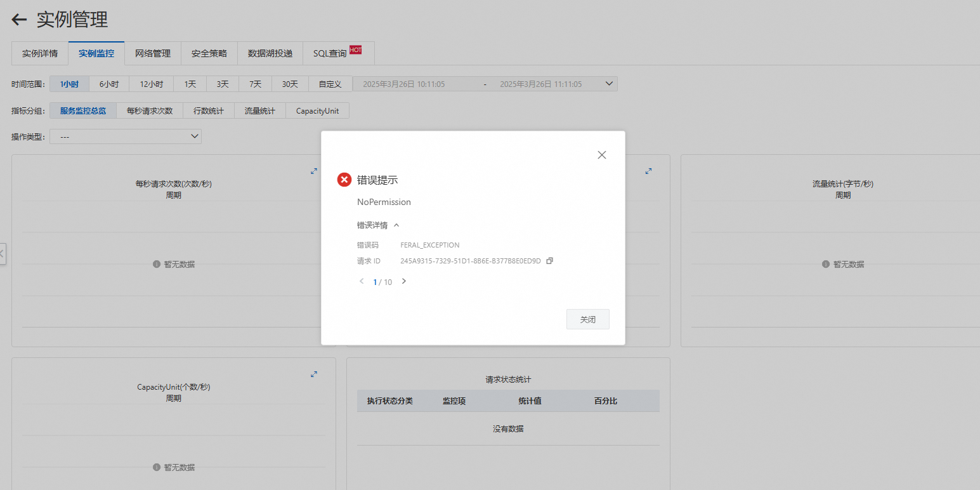The image size is (980, 490).
Task: Copy the request ID with the copy icon
Action: [x=550, y=261]
